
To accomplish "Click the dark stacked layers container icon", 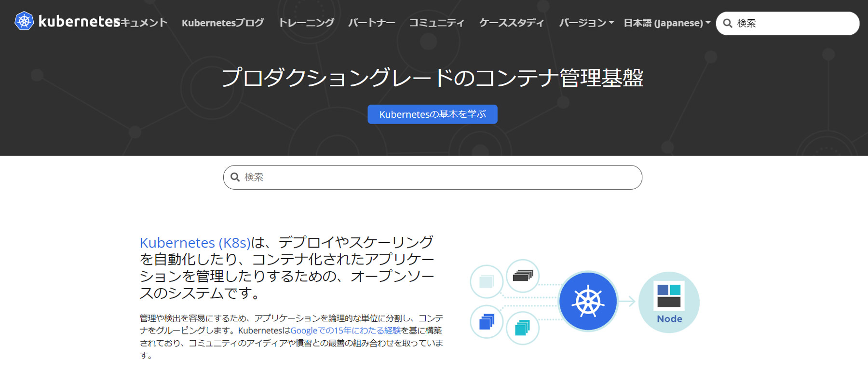I will coord(523,276).
